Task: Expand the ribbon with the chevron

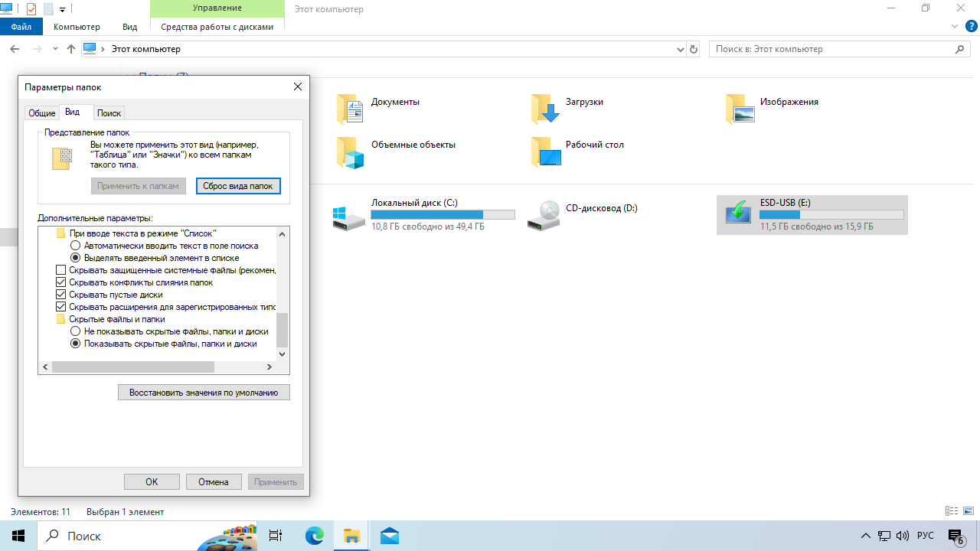Action: click(954, 26)
